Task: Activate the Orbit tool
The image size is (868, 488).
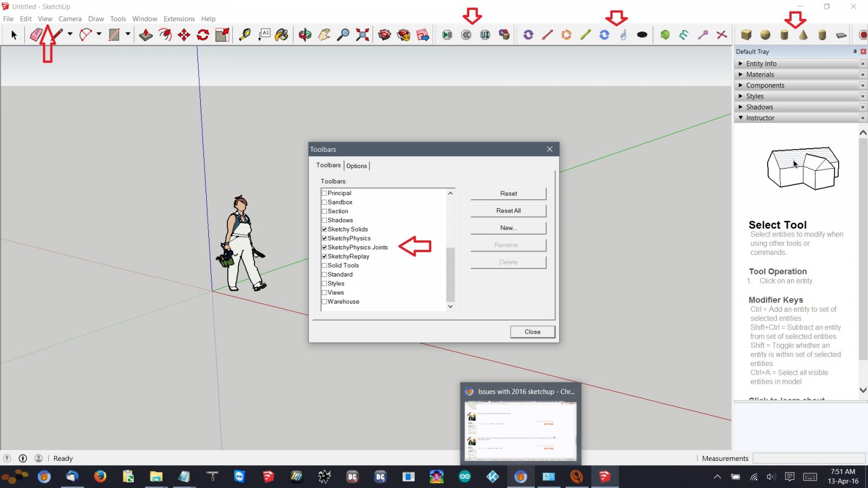Action: pos(305,34)
